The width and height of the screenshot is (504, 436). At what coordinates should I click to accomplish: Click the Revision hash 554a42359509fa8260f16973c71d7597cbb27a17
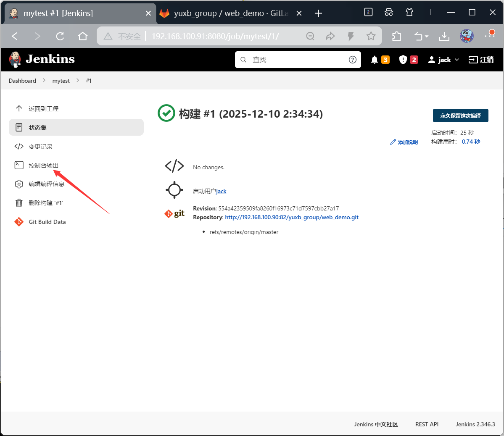tap(278, 208)
